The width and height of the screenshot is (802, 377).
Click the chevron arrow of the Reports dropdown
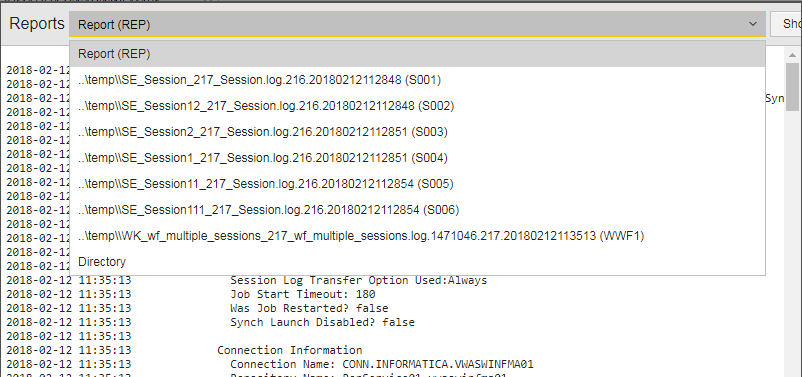coord(752,24)
